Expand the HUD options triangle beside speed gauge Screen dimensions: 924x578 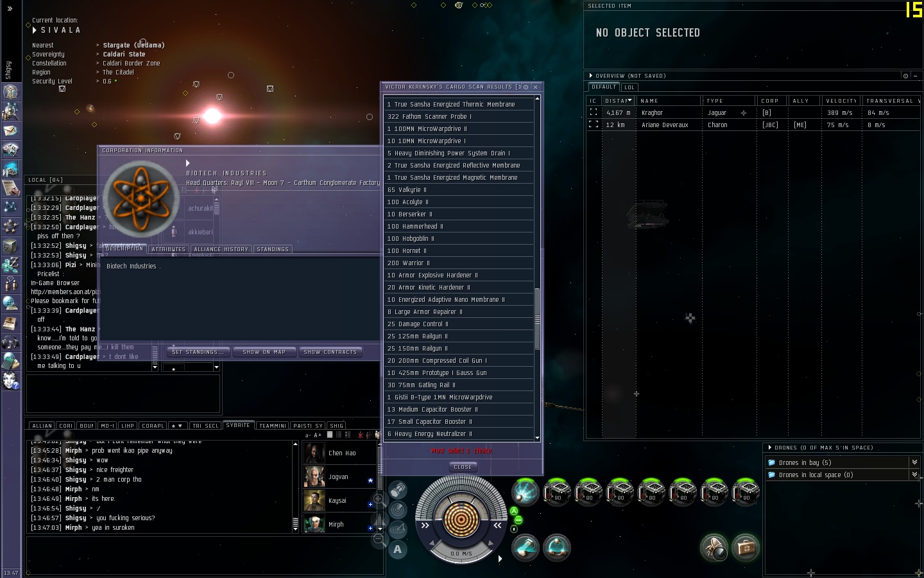click(x=500, y=559)
